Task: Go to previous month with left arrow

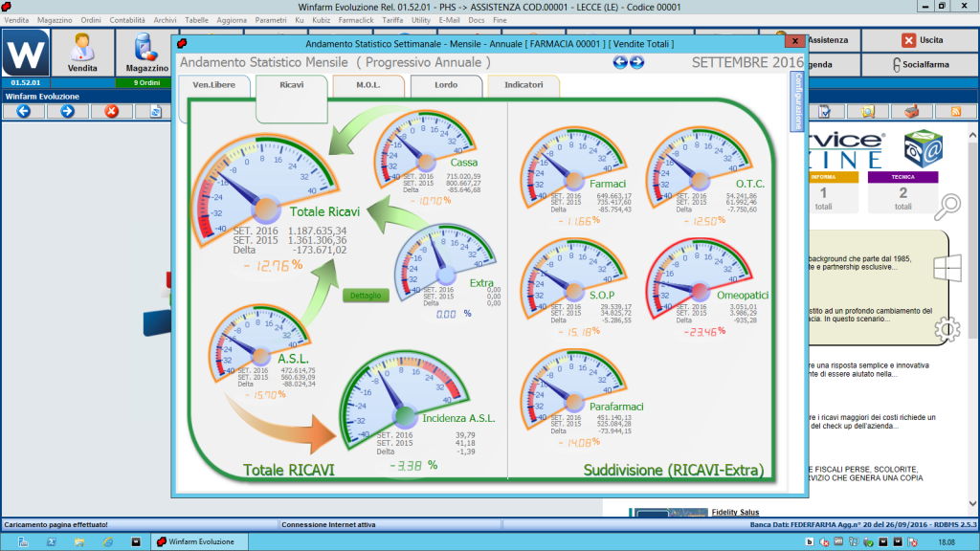Action: click(620, 62)
